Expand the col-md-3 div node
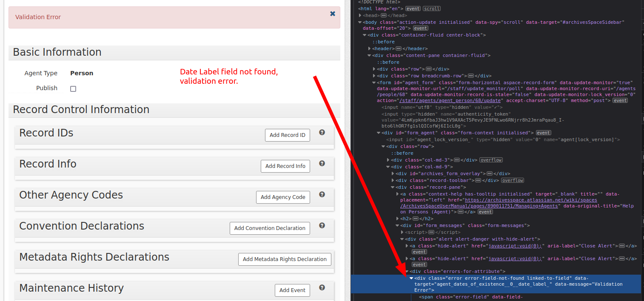Screen dimensions: 644x301 click(388, 160)
